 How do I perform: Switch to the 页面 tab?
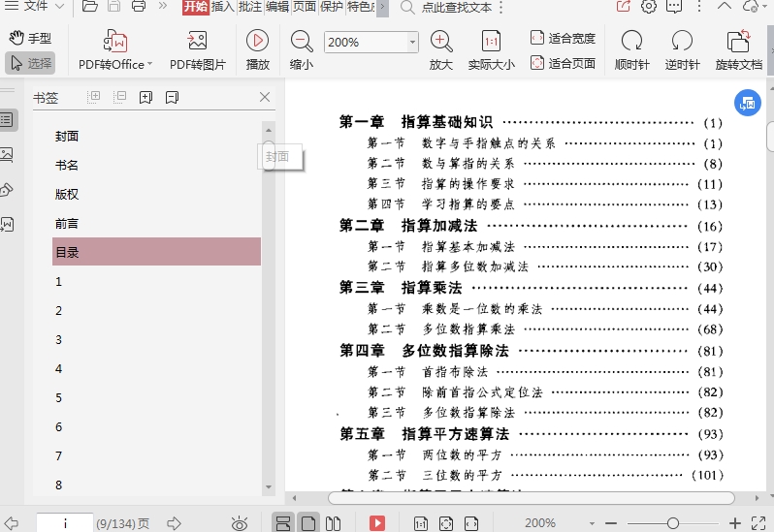[x=305, y=7]
